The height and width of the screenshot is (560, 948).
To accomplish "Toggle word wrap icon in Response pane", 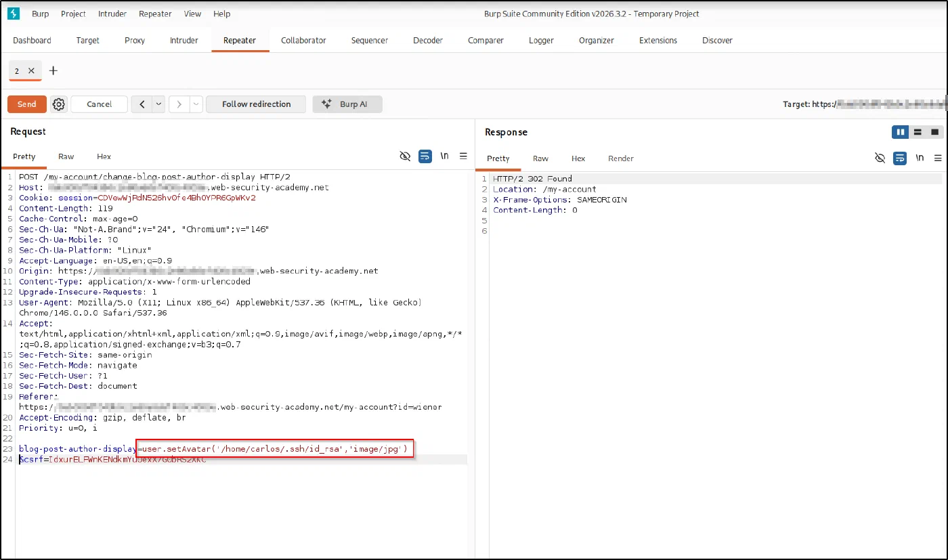I will click(x=899, y=158).
